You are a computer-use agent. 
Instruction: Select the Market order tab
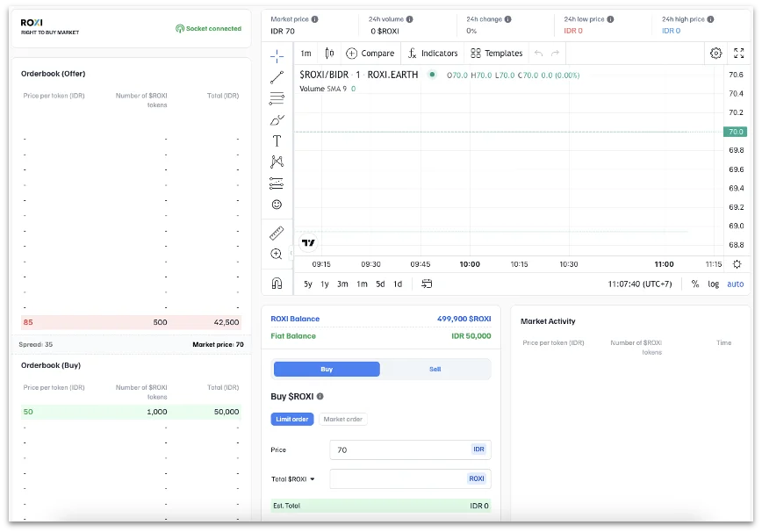342,420
